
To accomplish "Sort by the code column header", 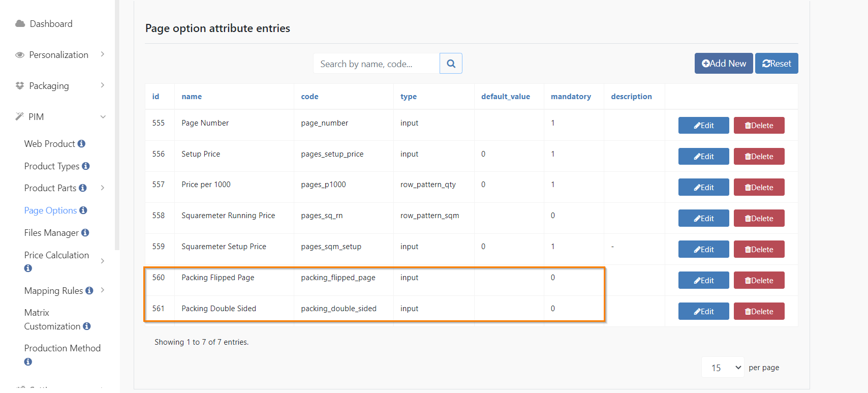I will [x=309, y=97].
